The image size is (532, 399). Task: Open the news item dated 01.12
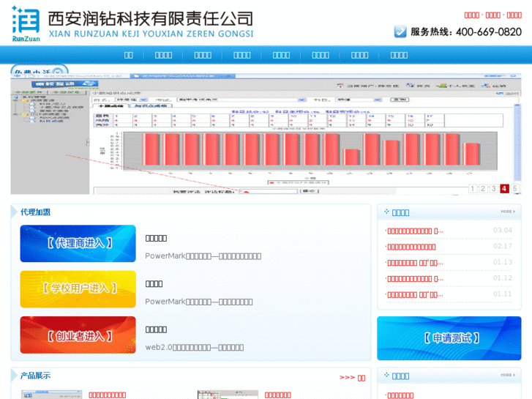click(415, 279)
